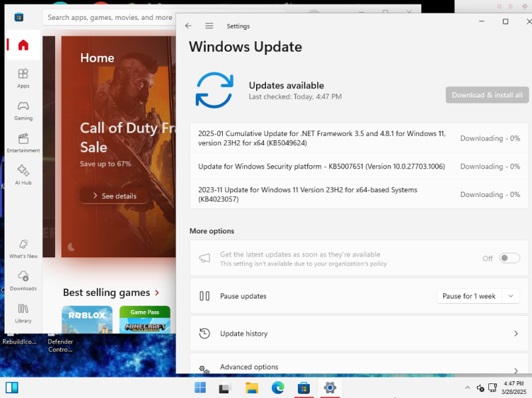Launch Microsoft Edge from taskbar

(x=278, y=387)
